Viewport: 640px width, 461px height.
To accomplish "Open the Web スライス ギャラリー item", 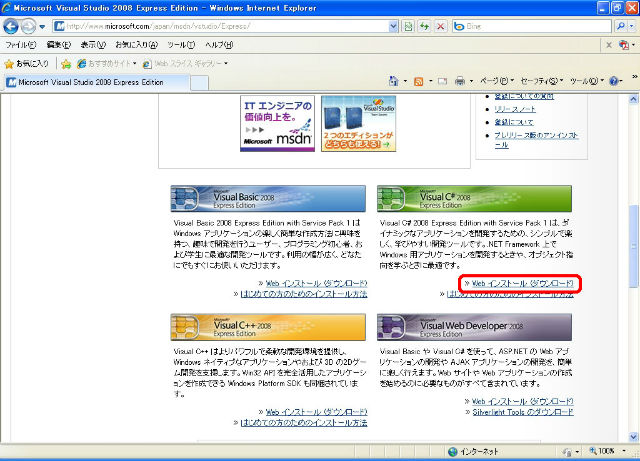I will 185,64.
